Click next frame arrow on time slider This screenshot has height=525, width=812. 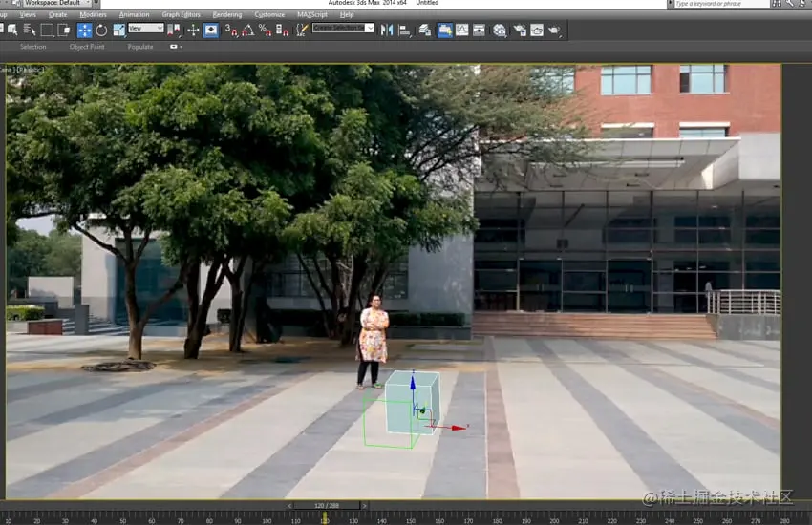point(364,505)
